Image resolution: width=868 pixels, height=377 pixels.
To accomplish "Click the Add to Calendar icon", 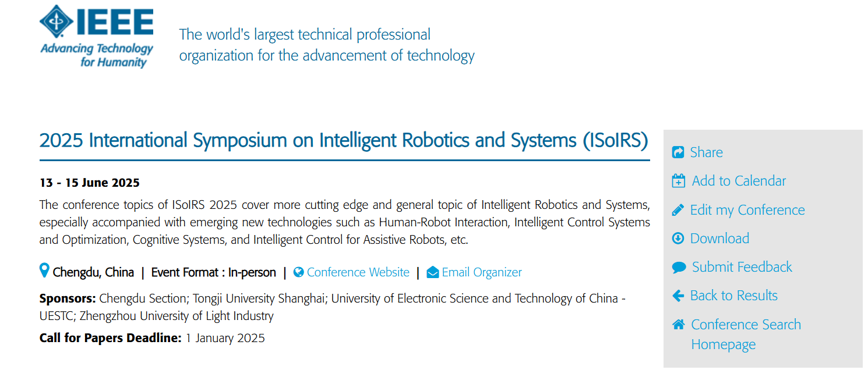I will pos(679,181).
